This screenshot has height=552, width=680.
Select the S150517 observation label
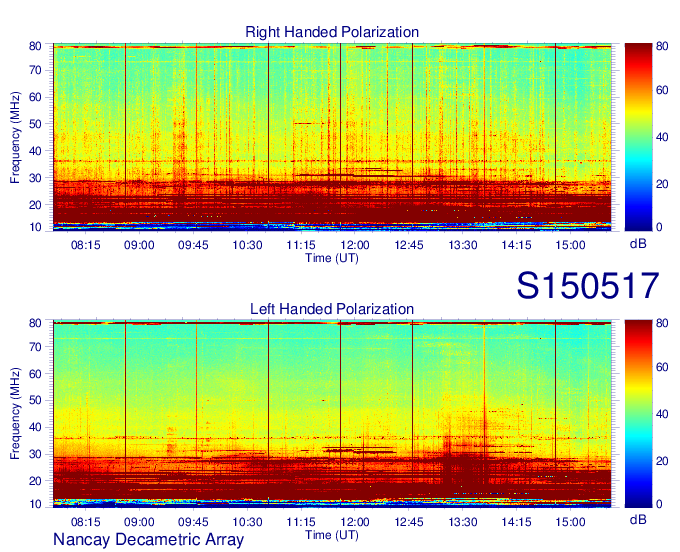pos(588,285)
